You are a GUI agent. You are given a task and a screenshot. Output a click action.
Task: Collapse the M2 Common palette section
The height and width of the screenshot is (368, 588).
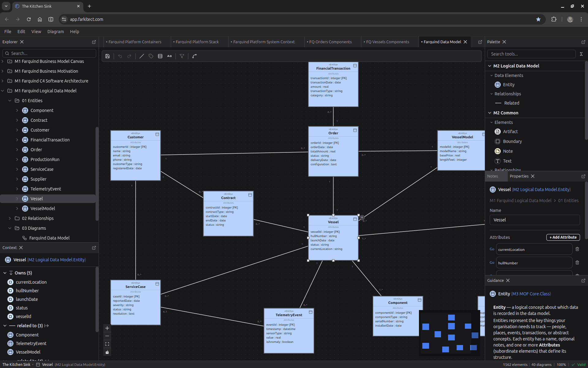coord(490,113)
